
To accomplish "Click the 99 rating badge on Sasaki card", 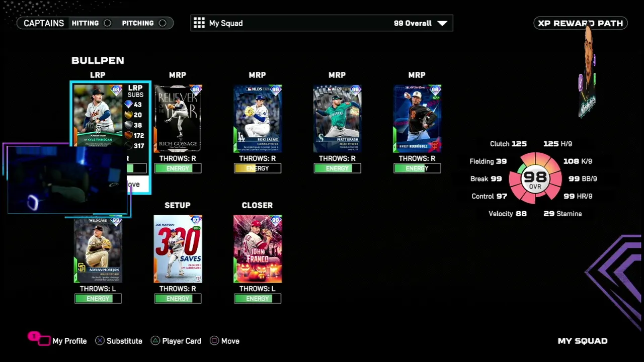I will click(x=275, y=90).
